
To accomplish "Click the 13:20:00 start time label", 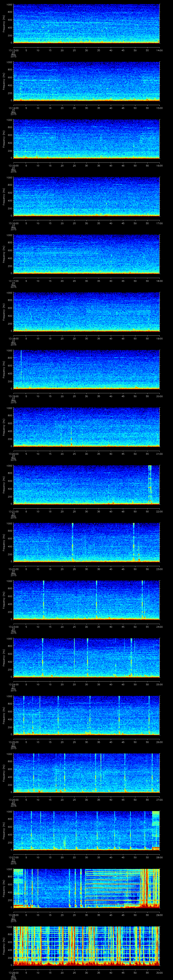I will point(13,454).
